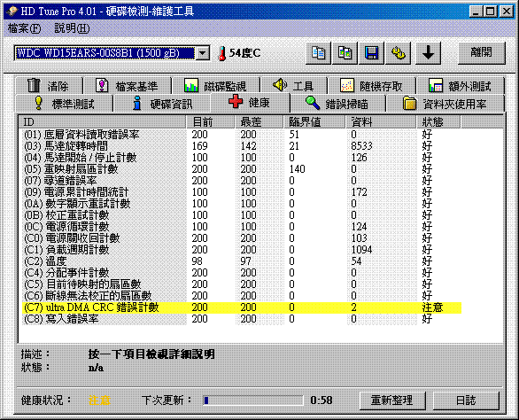Switch to the 檔案基準 tab
Viewport: 519px width, 420px height.
pyautogui.click(x=128, y=86)
